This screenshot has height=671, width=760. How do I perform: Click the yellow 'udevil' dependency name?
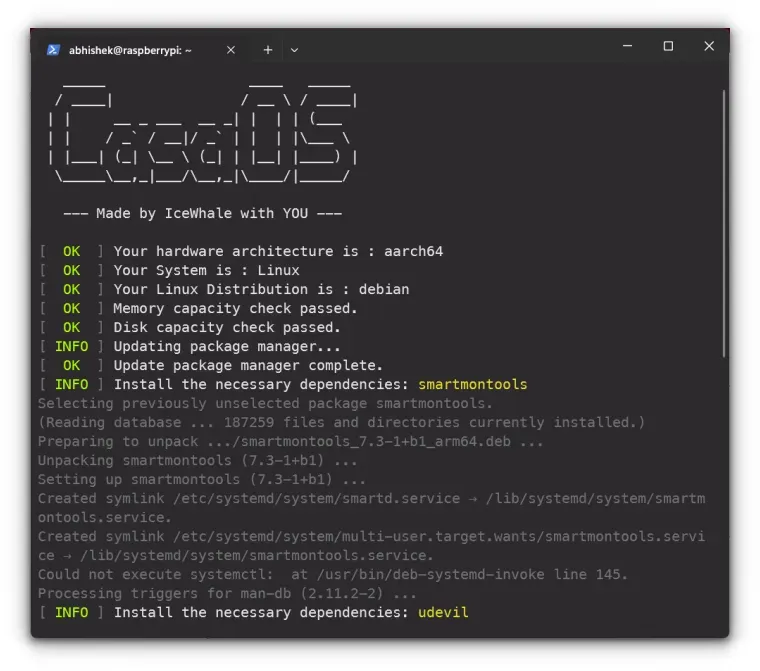443,612
